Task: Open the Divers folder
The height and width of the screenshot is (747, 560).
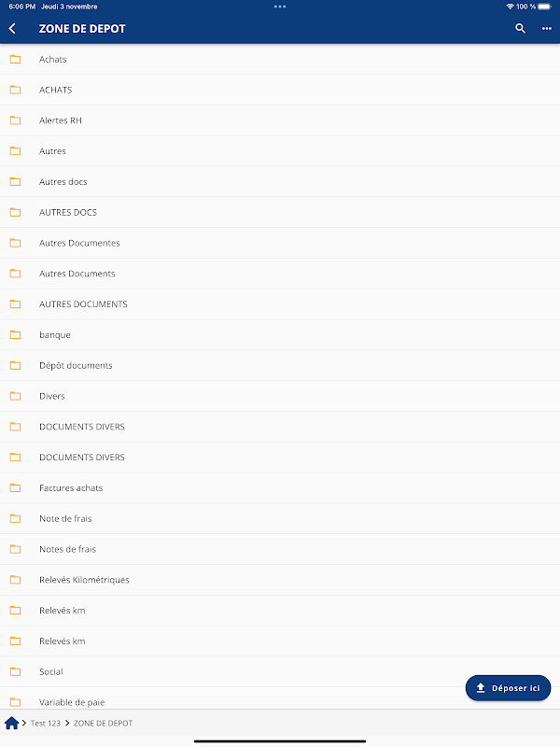Action: tap(280, 396)
